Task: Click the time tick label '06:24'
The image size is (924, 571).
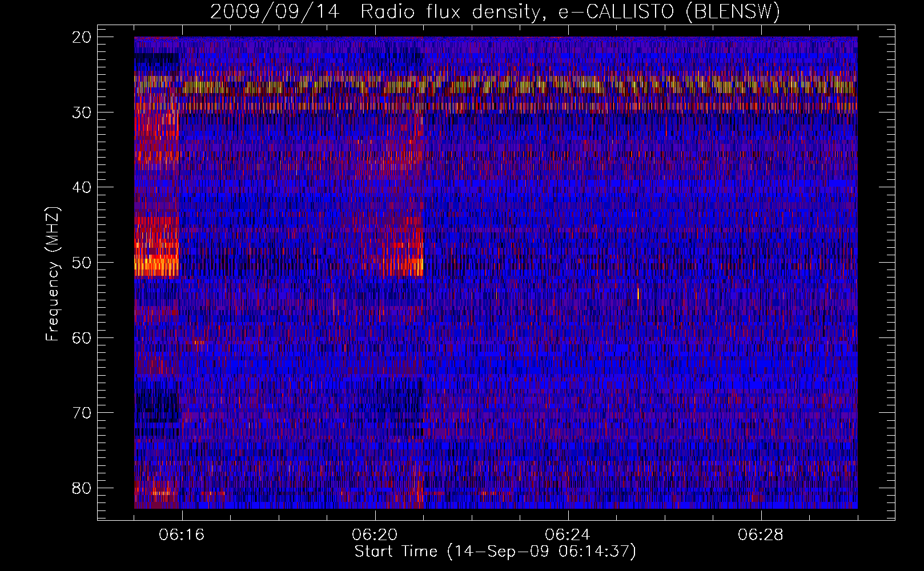Action: coord(568,535)
